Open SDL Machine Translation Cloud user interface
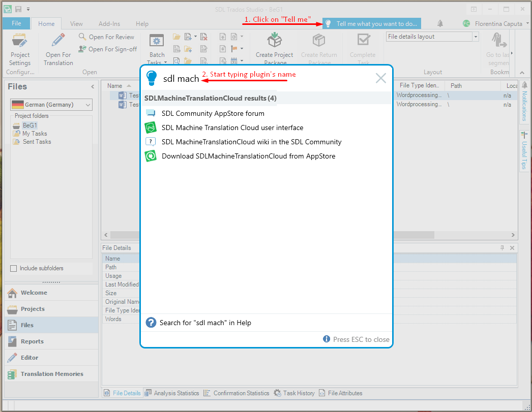Image resolution: width=532 pixels, height=412 pixels. point(232,128)
